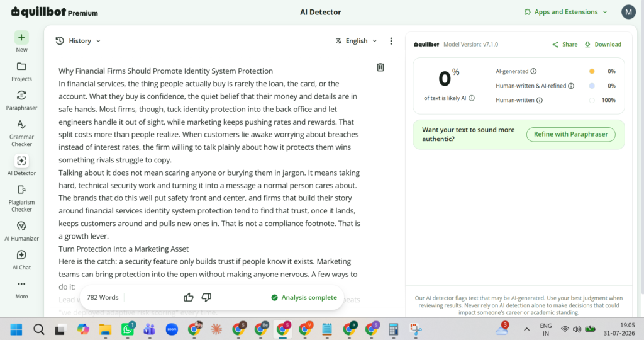
Task: Open the Paraphraser tool
Action: [21, 100]
